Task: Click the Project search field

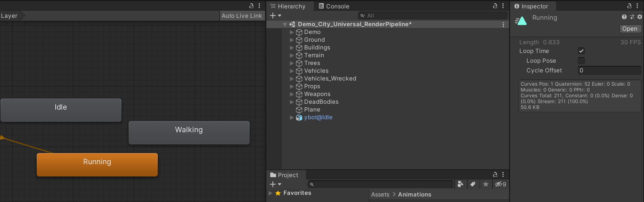Action: [381, 185]
